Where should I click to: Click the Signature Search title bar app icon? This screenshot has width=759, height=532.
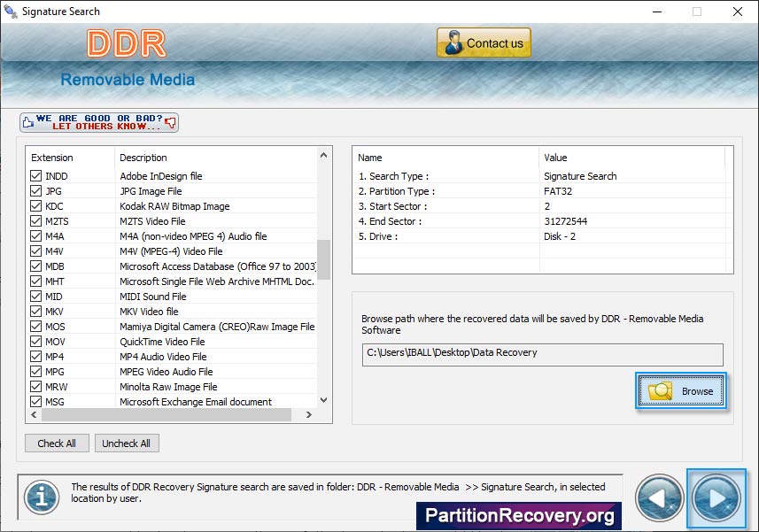pyautogui.click(x=10, y=11)
